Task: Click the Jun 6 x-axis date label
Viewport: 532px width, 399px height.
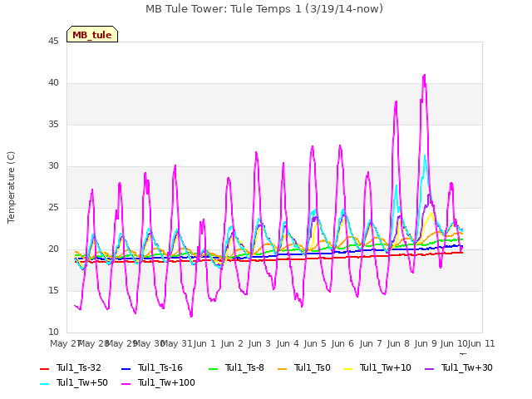Action: (x=342, y=343)
